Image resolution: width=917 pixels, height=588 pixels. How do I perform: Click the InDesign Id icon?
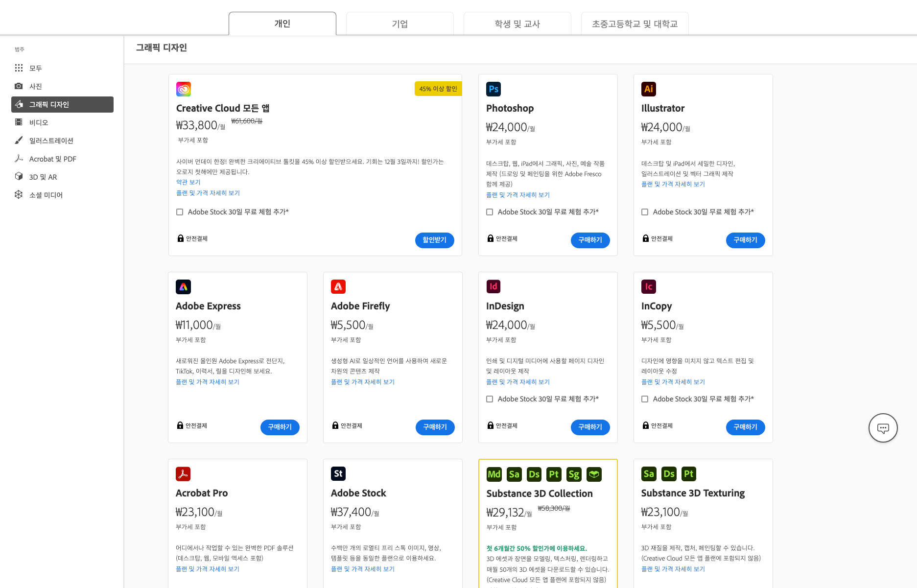pyautogui.click(x=494, y=286)
